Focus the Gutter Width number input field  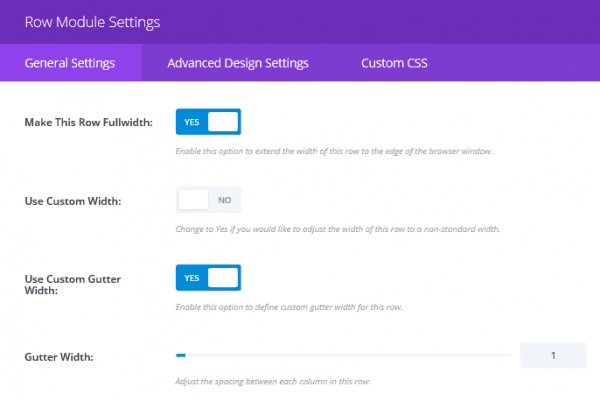(552, 355)
